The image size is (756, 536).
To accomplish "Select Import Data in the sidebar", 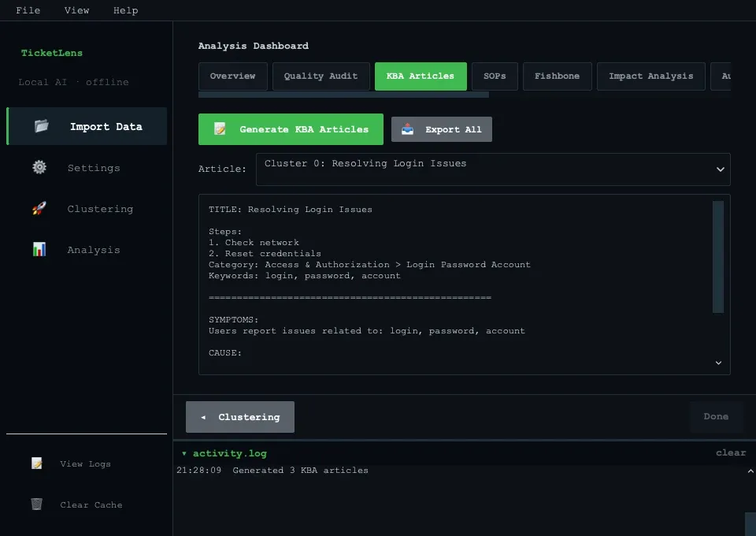I will pyautogui.click(x=87, y=126).
